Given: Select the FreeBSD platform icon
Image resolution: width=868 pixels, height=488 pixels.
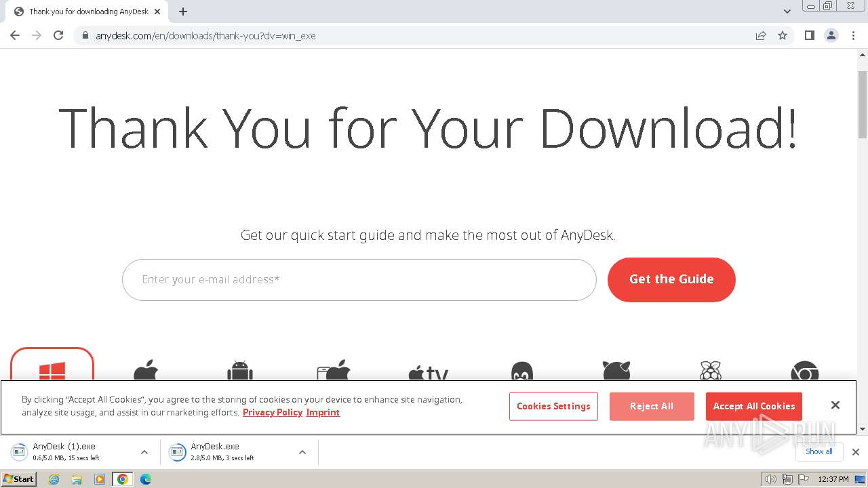Looking at the screenshot, I should click(x=616, y=370).
